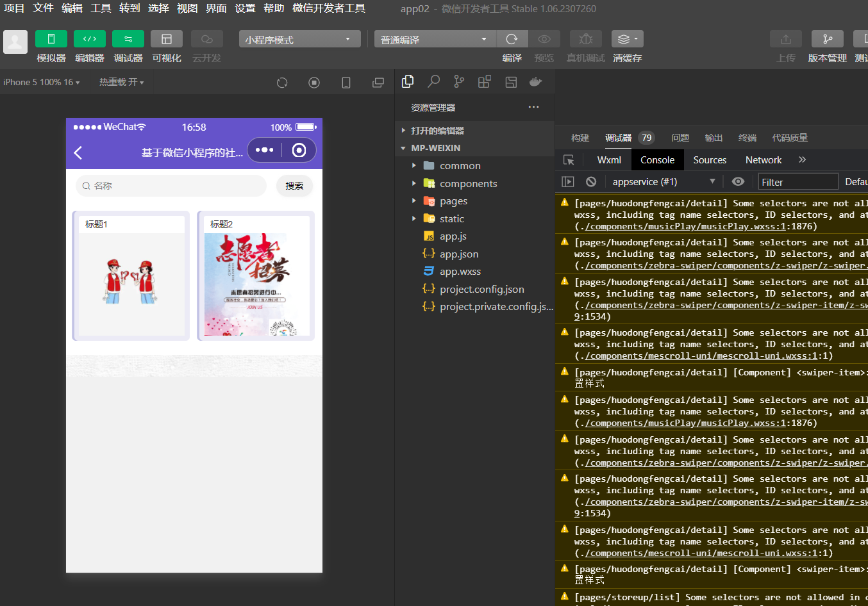Viewport: 868px width, 606px height.
Task: Click the compile refresh icon
Action: coord(512,39)
